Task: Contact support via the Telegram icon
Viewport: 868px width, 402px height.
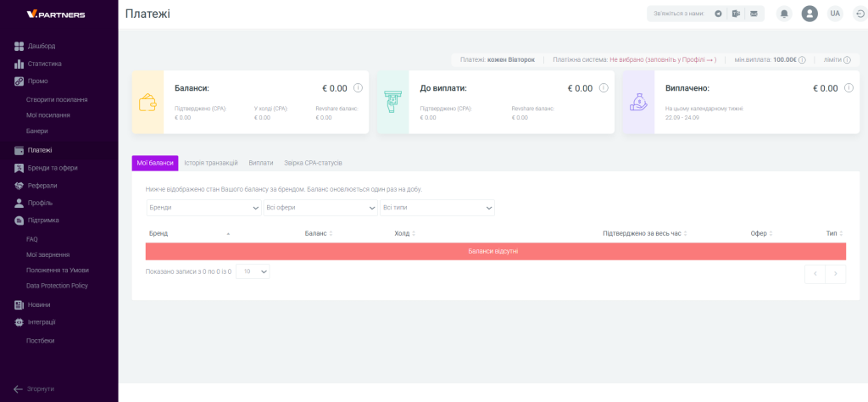Action: [718, 14]
